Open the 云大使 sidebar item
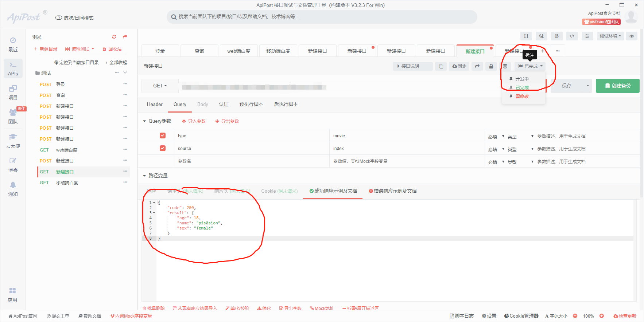 (13, 141)
